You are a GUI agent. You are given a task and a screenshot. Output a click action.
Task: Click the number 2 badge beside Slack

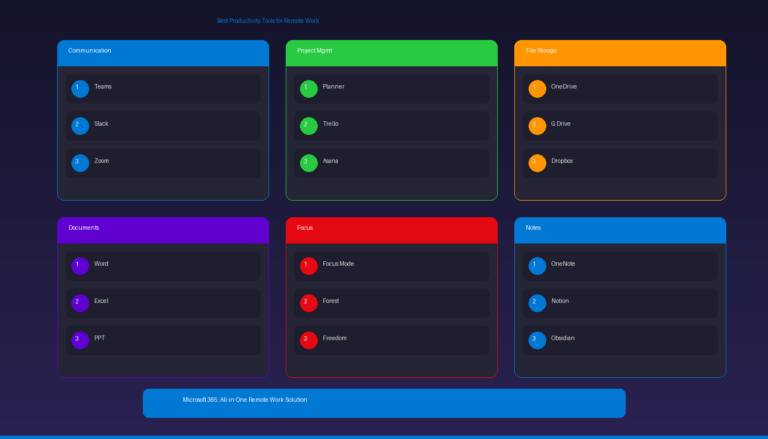80,126
